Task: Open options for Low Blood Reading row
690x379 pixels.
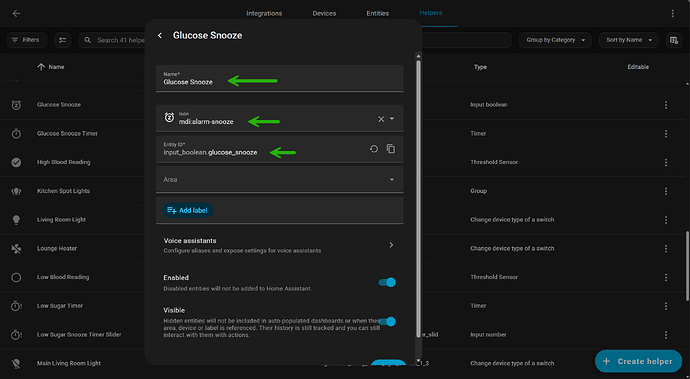Action: (666, 277)
